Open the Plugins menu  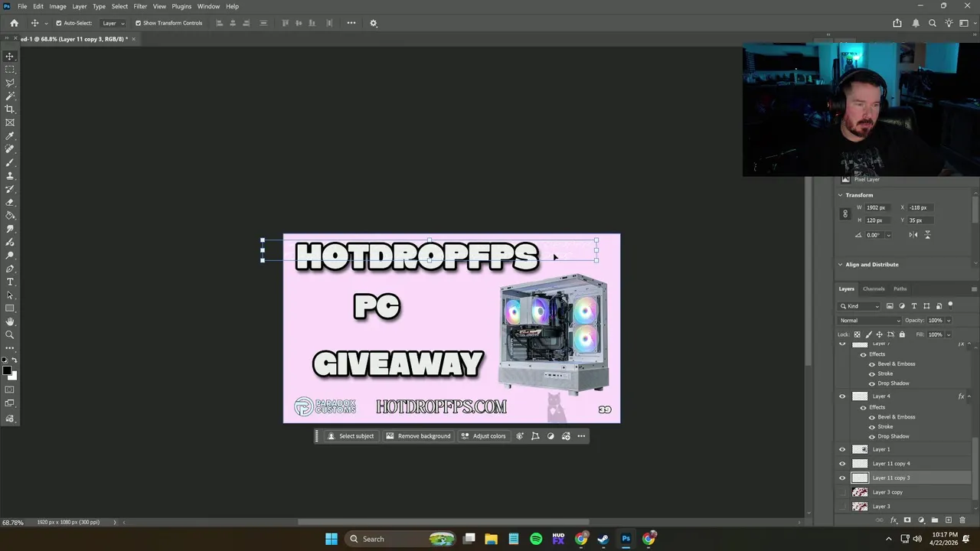[181, 6]
